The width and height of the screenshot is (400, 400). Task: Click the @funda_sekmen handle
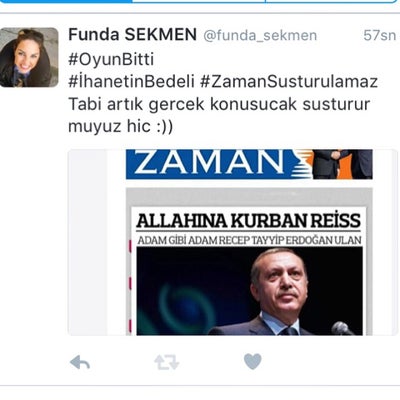(x=260, y=35)
